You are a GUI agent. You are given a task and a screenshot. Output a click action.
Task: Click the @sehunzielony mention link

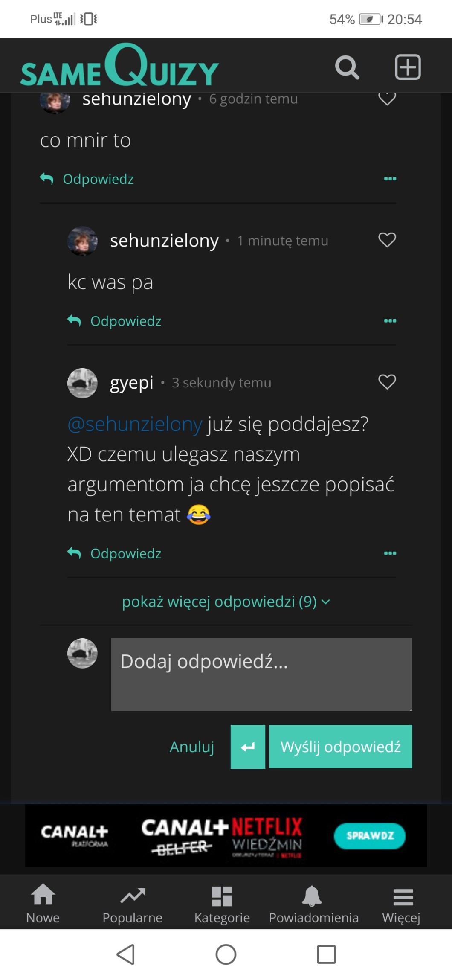pyautogui.click(x=135, y=425)
